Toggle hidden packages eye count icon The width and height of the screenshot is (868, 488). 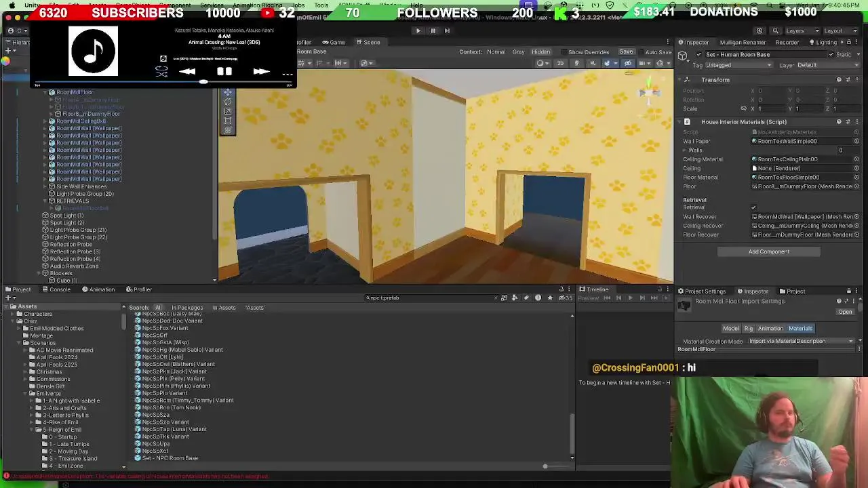[565, 298]
